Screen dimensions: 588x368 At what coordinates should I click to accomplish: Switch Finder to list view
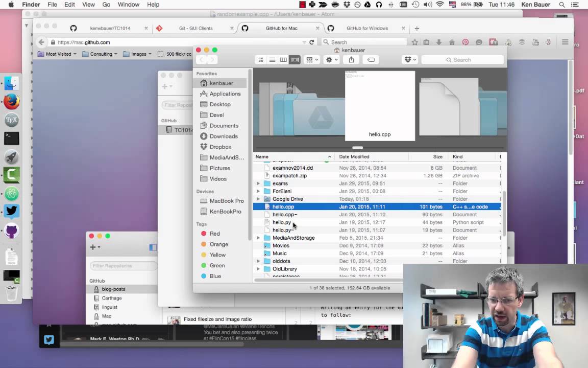click(272, 60)
